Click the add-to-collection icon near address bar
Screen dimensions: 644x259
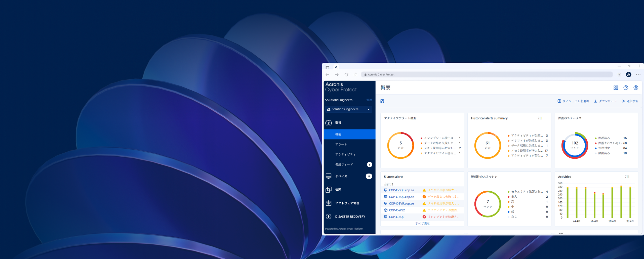click(x=619, y=75)
